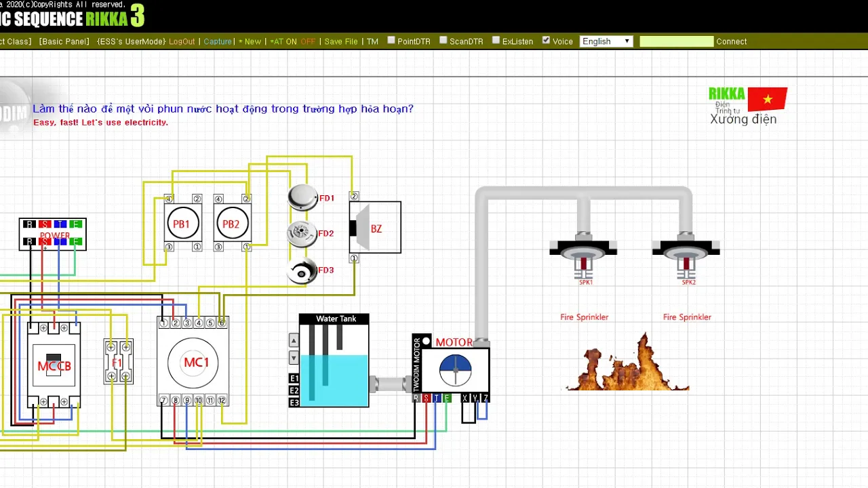Enable the PointDTR checkbox
Image resolution: width=868 pixels, height=488 pixels.
click(391, 40)
